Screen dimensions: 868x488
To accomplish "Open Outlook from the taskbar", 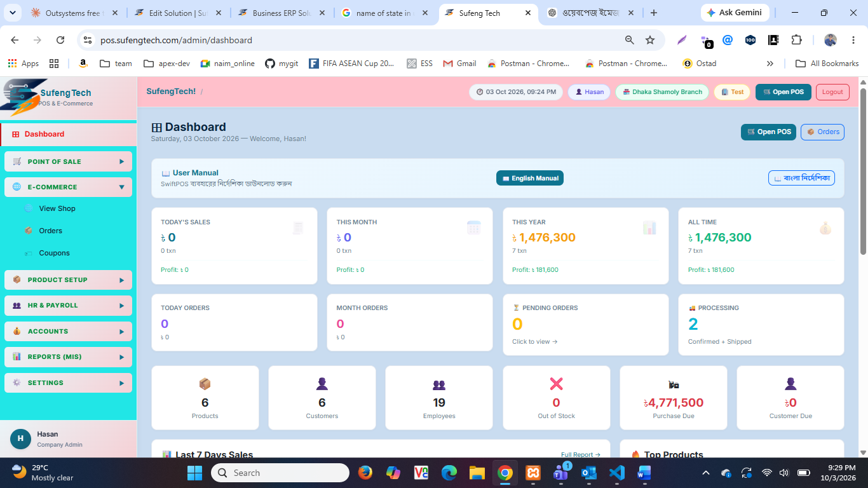I will (588, 473).
